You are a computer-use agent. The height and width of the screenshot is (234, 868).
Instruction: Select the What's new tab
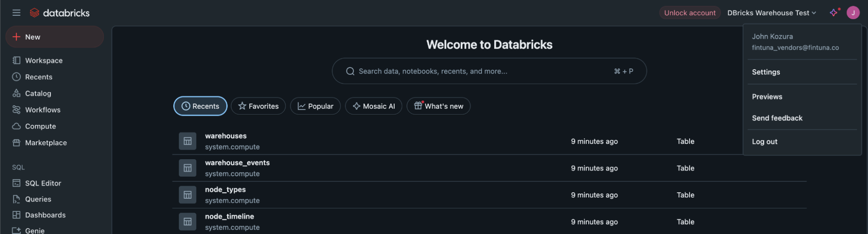click(x=439, y=106)
